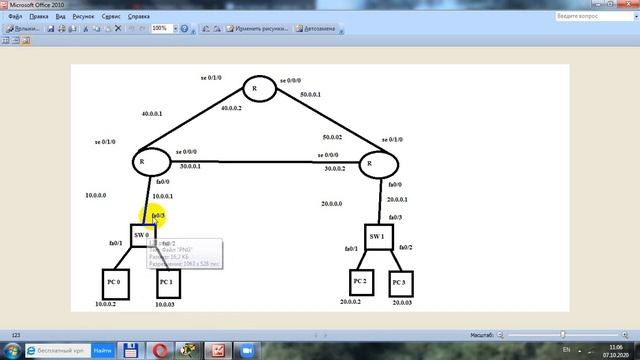Open Opera browser from taskbar
The image size is (640, 360).
160,351
